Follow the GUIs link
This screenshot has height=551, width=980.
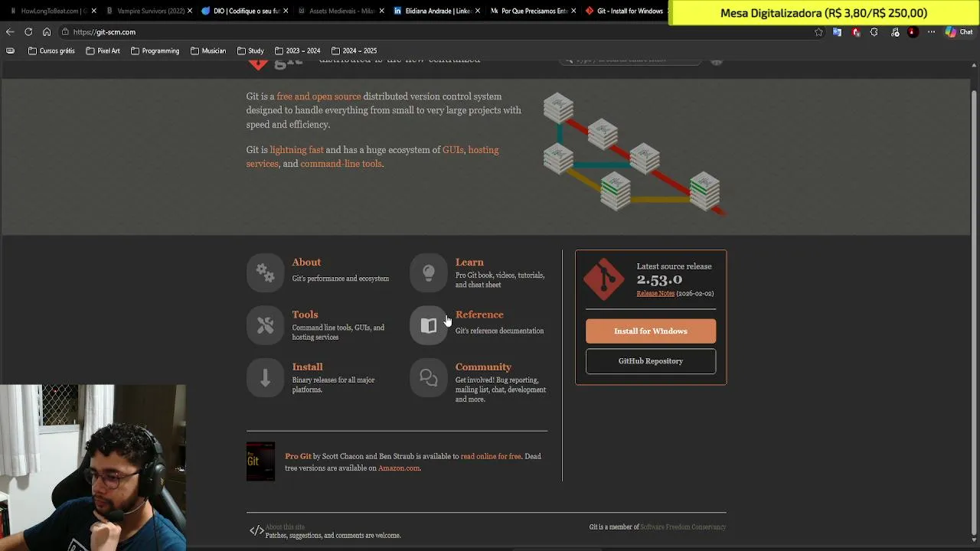click(x=452, y=150)
